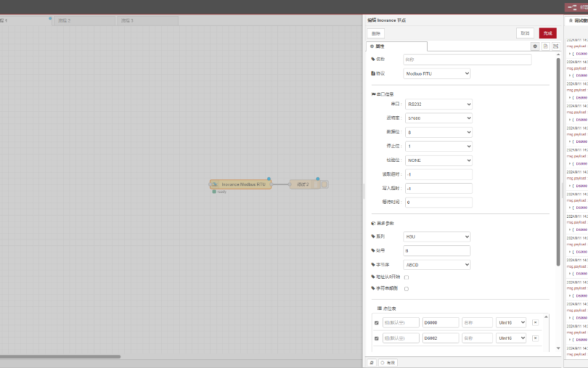Delete the D6000 row with X icon
Viewport: 588px width, 368px height.
535,322
